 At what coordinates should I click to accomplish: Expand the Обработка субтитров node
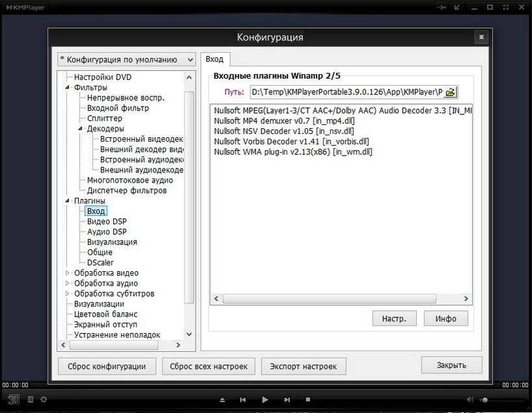67,293
